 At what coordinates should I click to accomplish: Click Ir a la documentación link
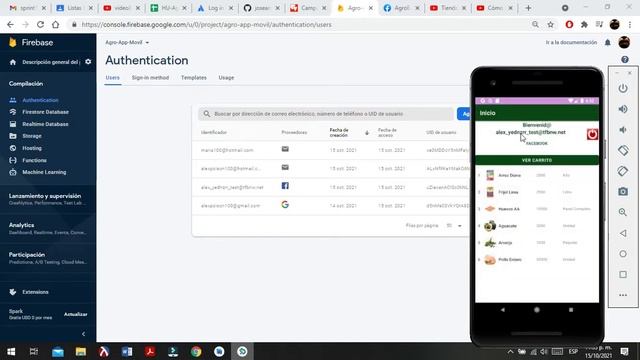571,42
